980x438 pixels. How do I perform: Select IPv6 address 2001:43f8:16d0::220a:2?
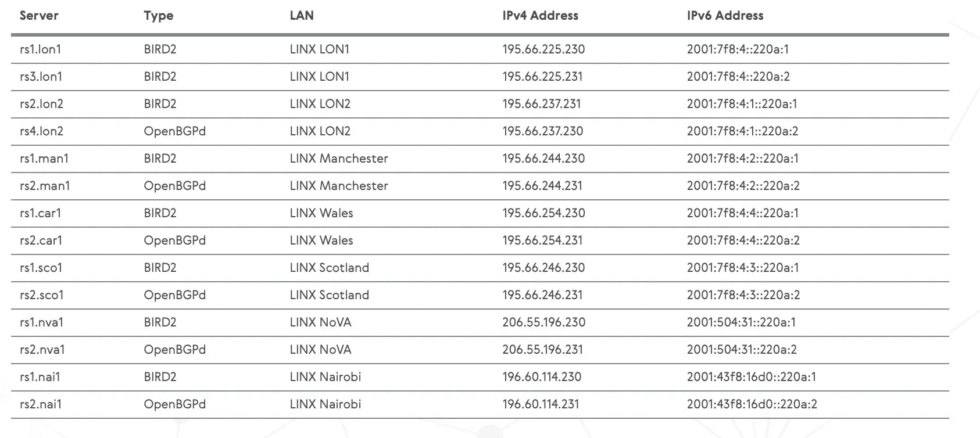tap(752, 404)
